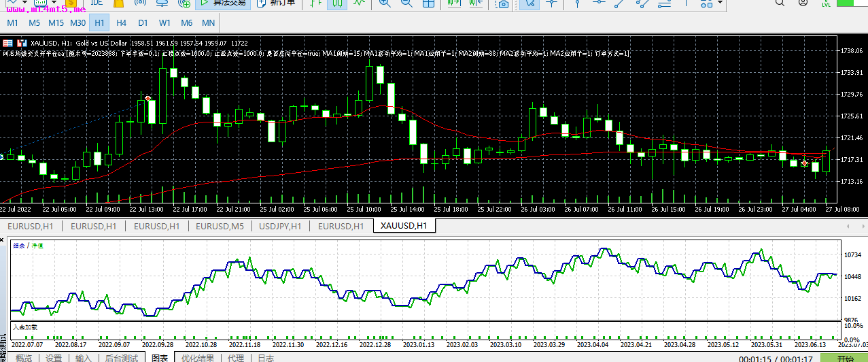Screen dimensions: 868x362
Task: Click the 1713.16 price axis label
Action: click(x=851, y=182)
